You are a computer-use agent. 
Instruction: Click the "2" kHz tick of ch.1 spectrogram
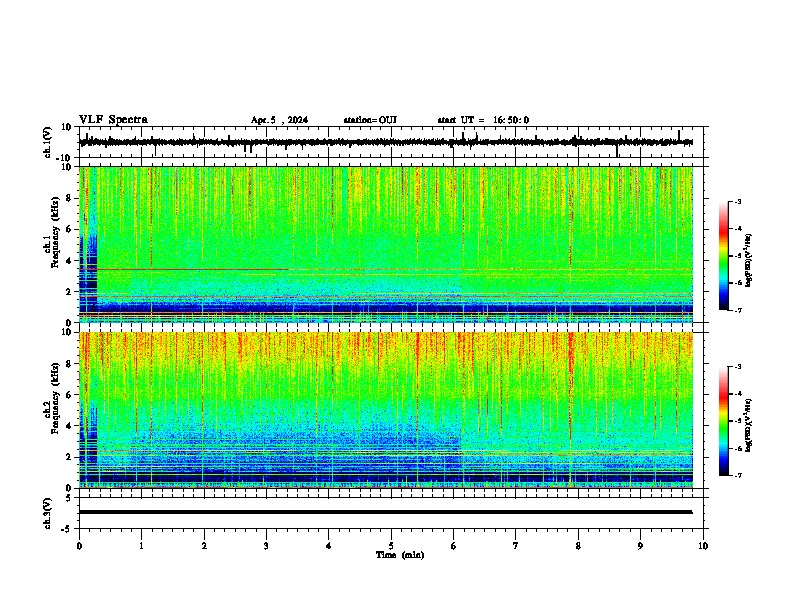69,292
